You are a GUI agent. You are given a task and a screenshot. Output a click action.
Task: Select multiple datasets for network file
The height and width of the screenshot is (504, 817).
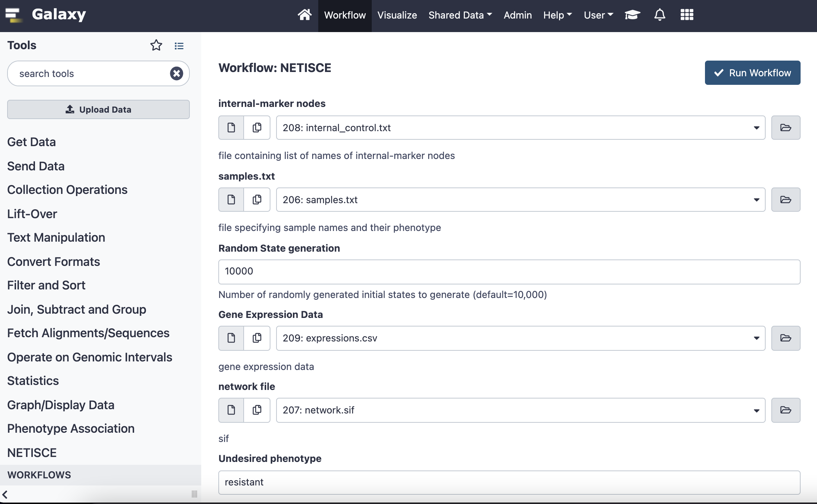point(257,410)
